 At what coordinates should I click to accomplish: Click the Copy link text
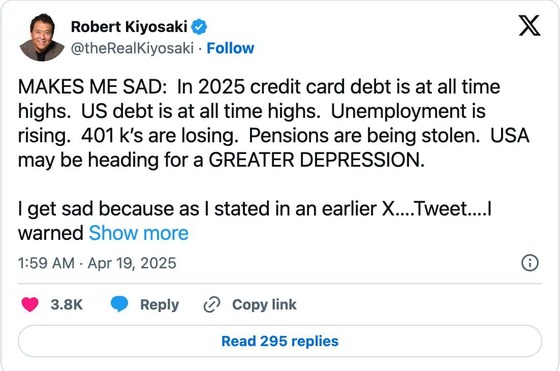tap(264, 305)
